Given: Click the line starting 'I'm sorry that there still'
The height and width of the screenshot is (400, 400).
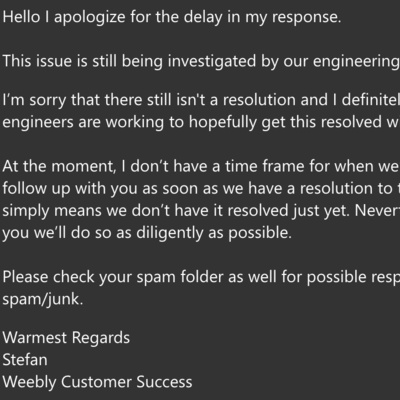Looking at the screenshot, I should [201, 100].
